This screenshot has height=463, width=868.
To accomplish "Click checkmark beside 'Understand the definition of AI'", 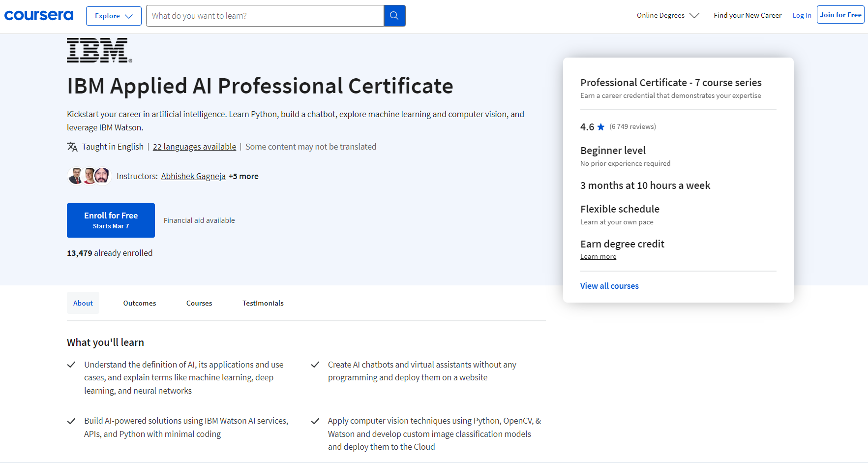I will coord(71,365).
